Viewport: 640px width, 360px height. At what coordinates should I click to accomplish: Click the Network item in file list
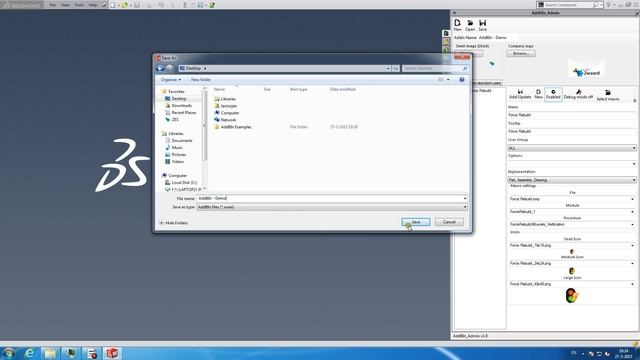[228, 120]
